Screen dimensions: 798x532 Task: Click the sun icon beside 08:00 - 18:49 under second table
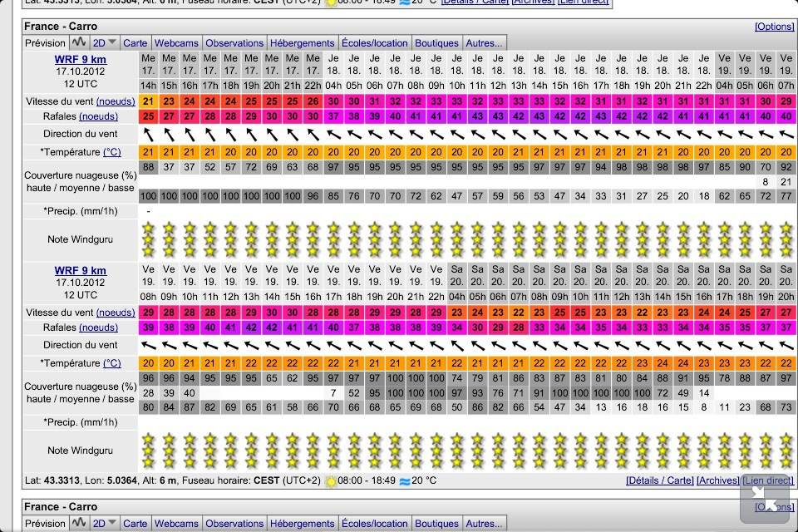[332, 480]
